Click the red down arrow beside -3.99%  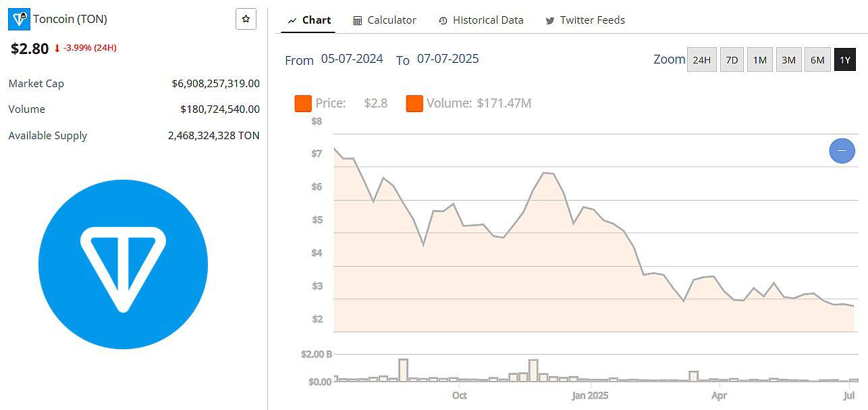point(57,48)
